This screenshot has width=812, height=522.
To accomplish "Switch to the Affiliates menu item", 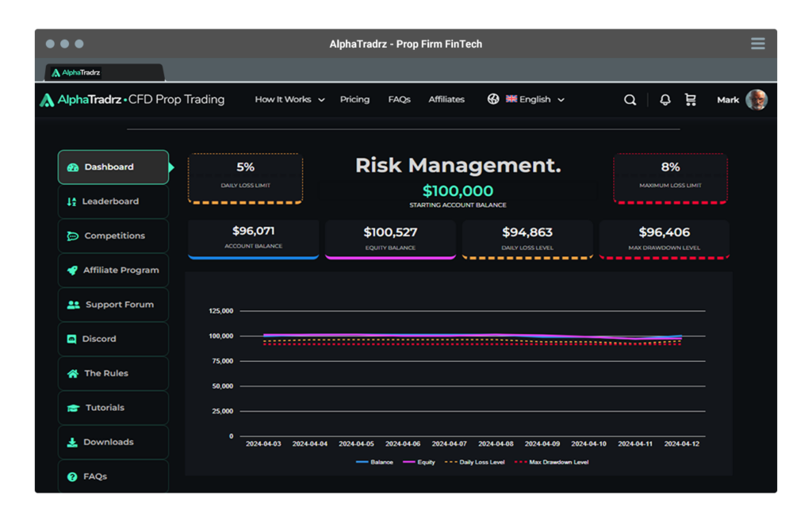I will [x=446, y=99].
